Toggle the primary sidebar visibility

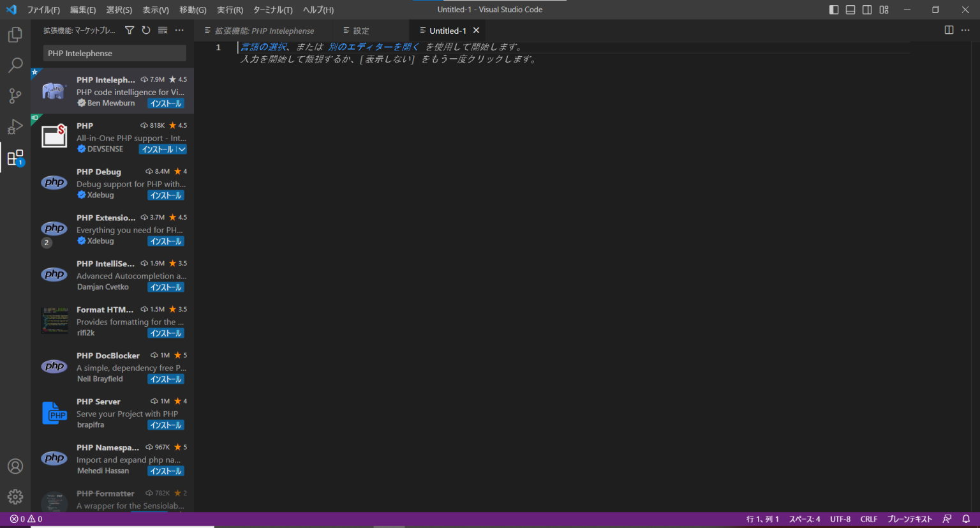click(833, 9)
